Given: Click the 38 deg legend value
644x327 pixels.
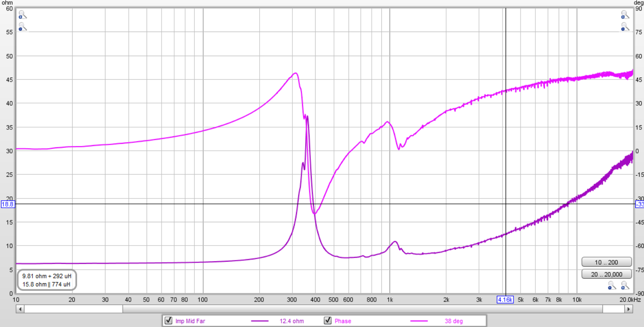Looking at the screenshot, I should [454, 321].
